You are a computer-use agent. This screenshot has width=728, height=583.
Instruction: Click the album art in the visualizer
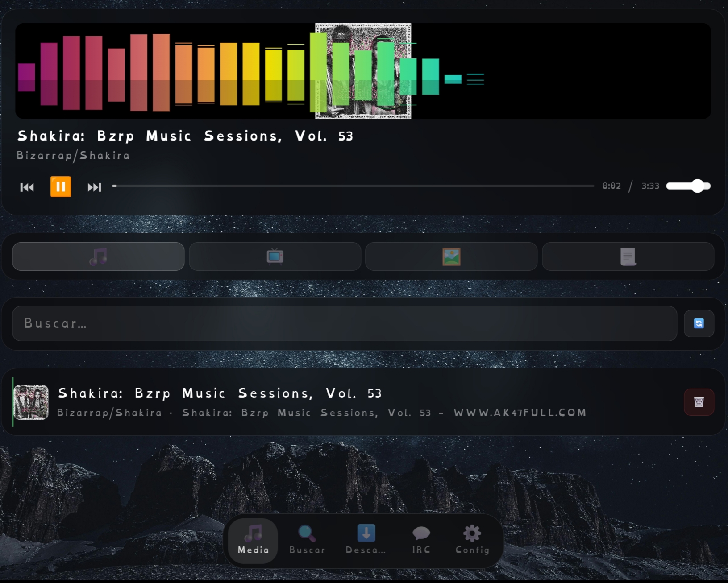coord(363,71)
